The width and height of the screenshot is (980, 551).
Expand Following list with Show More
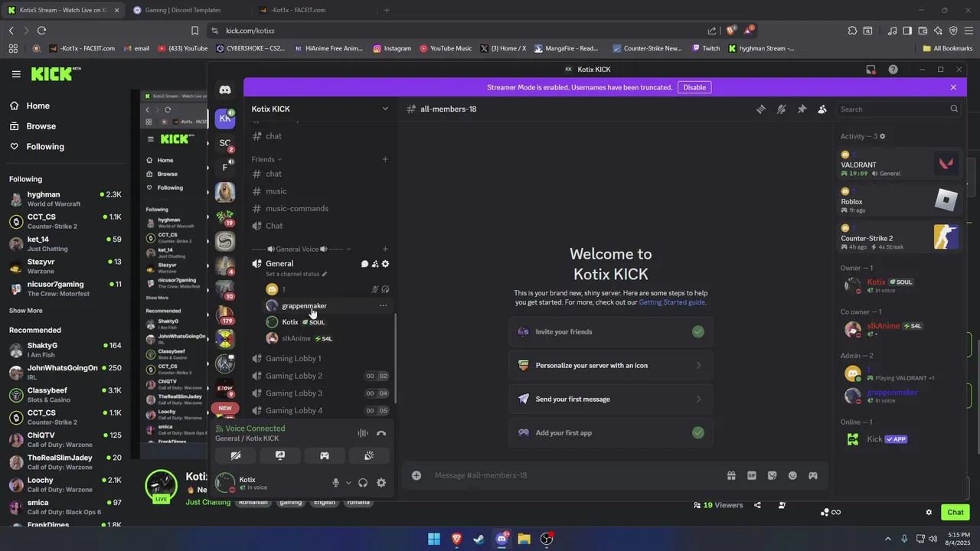point(26,311)
